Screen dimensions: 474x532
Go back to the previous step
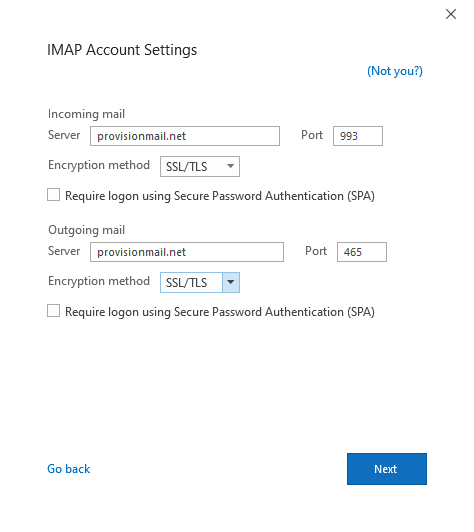pos(69,469)
